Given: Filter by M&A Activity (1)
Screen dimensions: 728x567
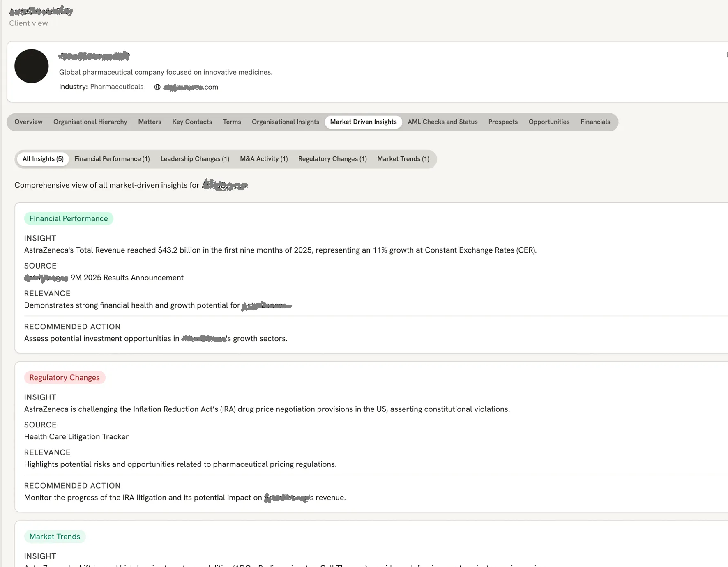Looking at the screenshot, I should point(264,159).
